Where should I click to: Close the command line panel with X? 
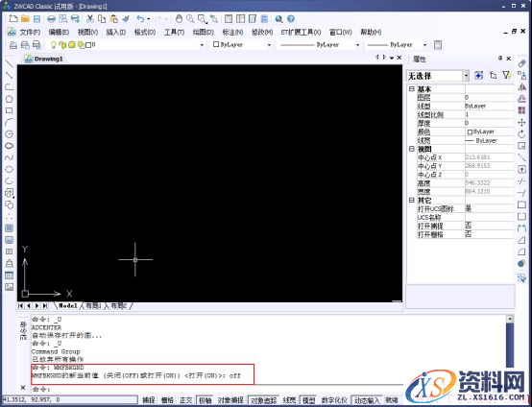[23, 387]
